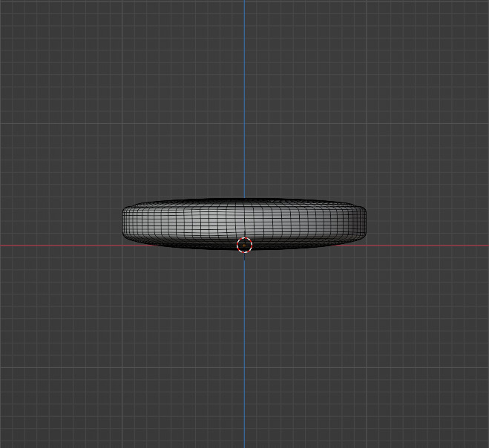Click the red-white 3D cursor ring
489x448 pixels.
tap(245, 245)
